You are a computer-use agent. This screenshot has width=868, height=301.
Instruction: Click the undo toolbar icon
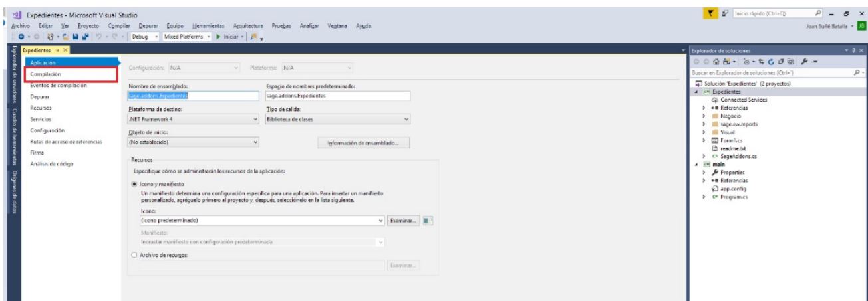coord(99,37)
